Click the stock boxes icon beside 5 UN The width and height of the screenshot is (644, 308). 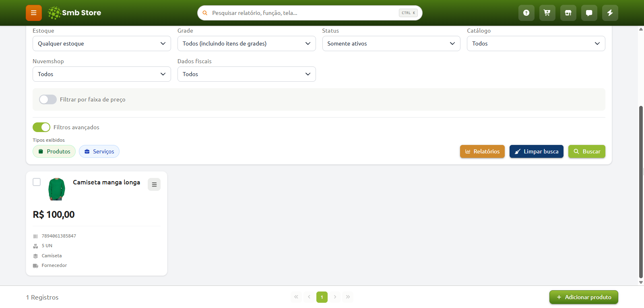[x=35, y=246]
